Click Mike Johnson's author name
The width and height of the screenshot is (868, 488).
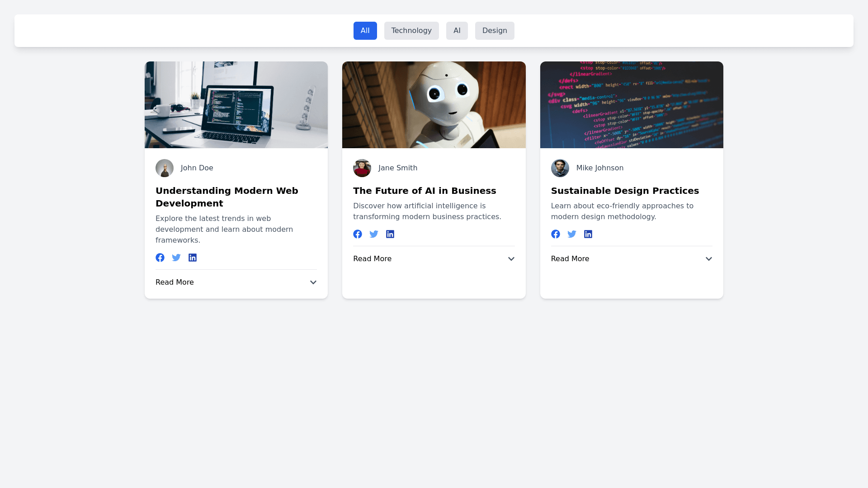click(599, 168)
